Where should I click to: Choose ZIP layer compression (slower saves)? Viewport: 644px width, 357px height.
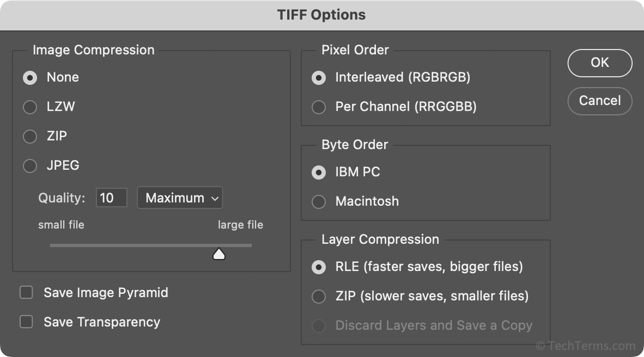(x=318, y=297)
